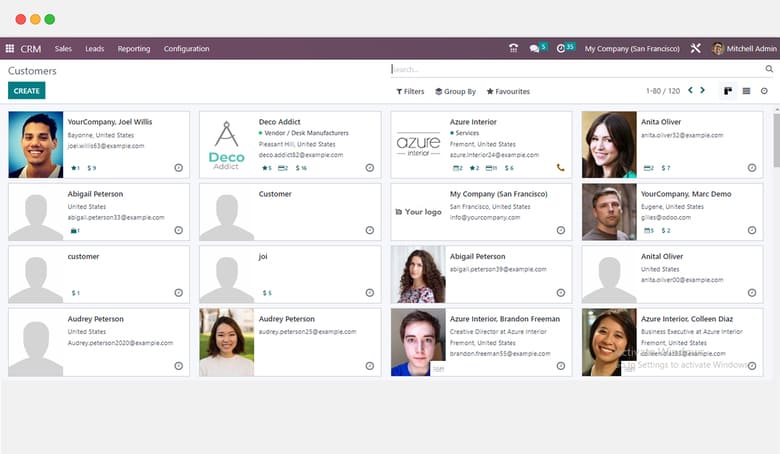Click Brandon Freeman profile photo
The image size is (780, 454).
click(x=418, y=342)
